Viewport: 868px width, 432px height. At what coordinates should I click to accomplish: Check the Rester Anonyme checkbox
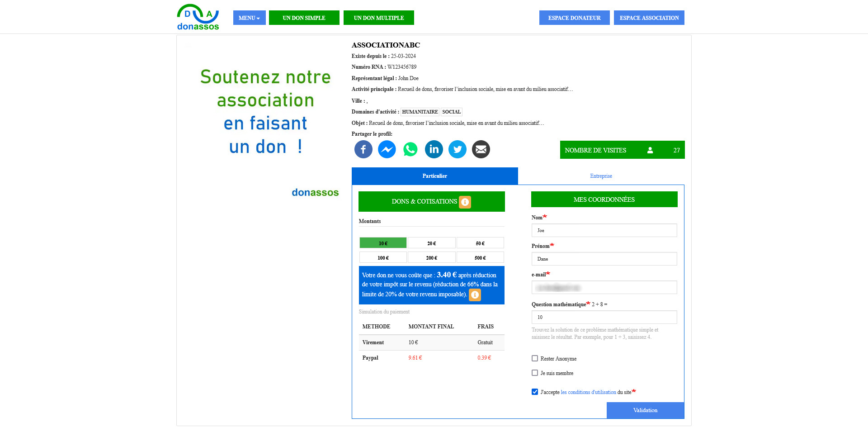[x=535, y=358]
